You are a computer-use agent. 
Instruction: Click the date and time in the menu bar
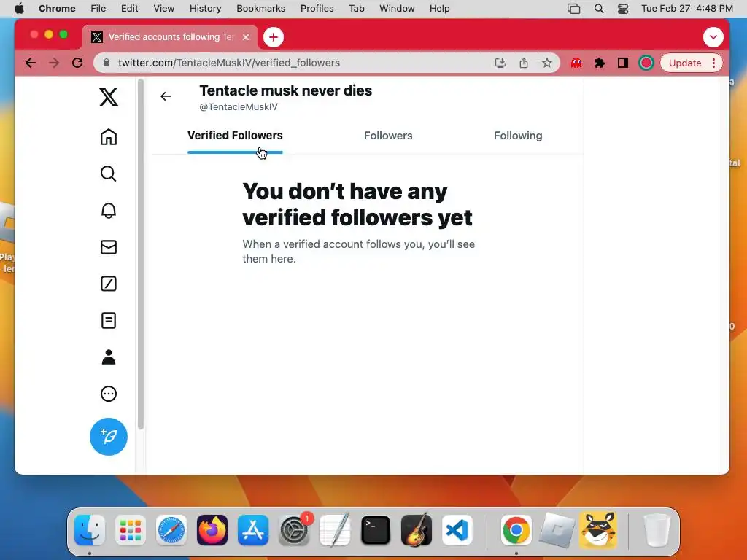(687, 9)
